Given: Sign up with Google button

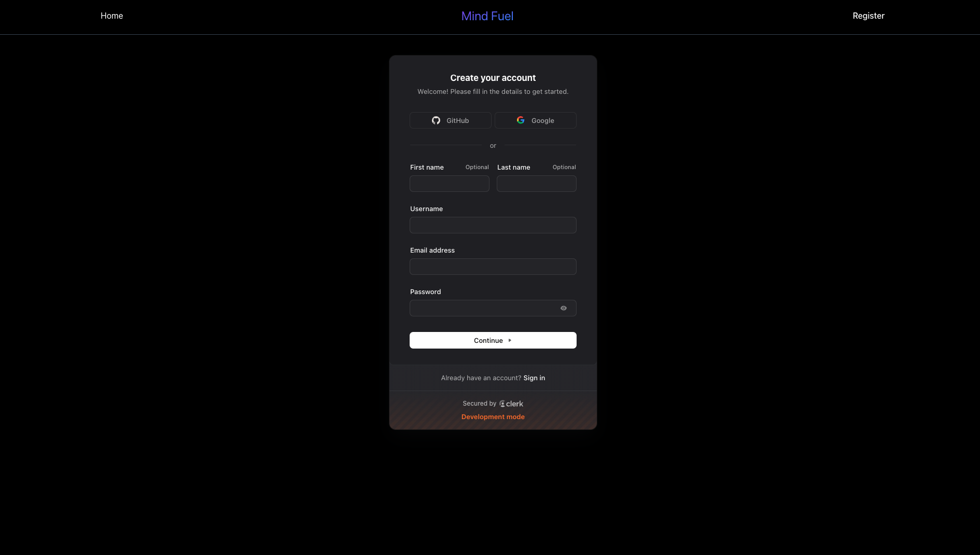Looking at the screenshot, I should 536,120.
